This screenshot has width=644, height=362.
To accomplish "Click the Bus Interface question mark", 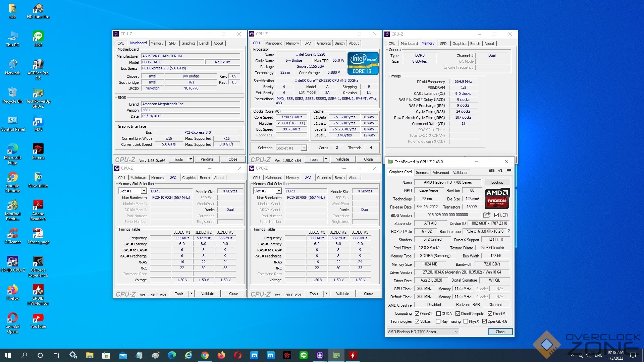I will click(x=509, y=231).
